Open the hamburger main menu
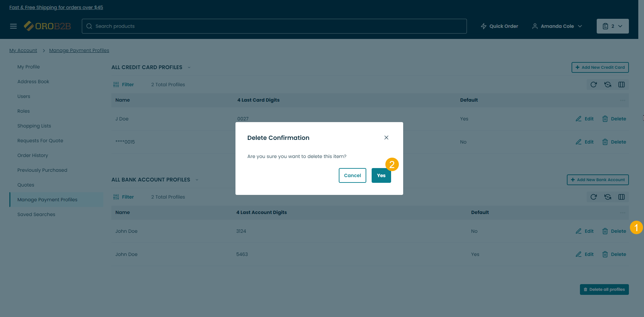The width and height of the screenshot is (644, 317). pyautogui.click(x=13, y=26)
